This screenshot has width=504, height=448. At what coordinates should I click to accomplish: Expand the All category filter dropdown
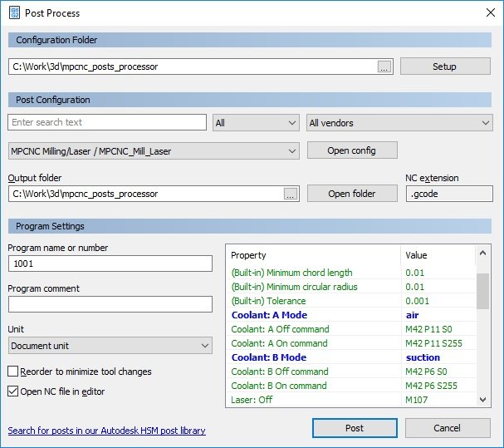(x=256, y=123)
